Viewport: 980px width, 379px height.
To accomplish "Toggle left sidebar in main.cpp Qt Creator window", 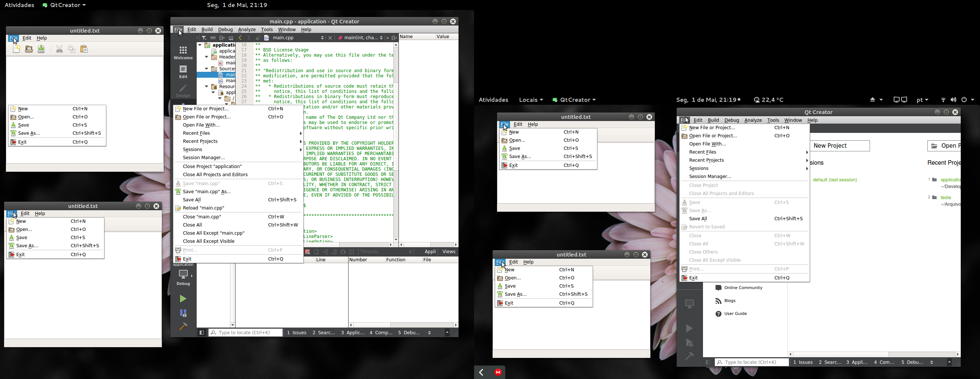I will coord(201,333).
